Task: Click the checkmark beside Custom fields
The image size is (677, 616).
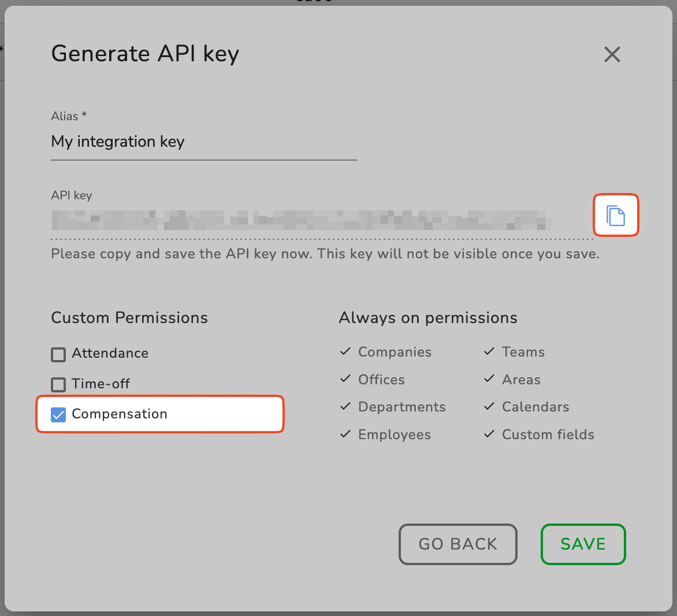Action: coord(489,434)
